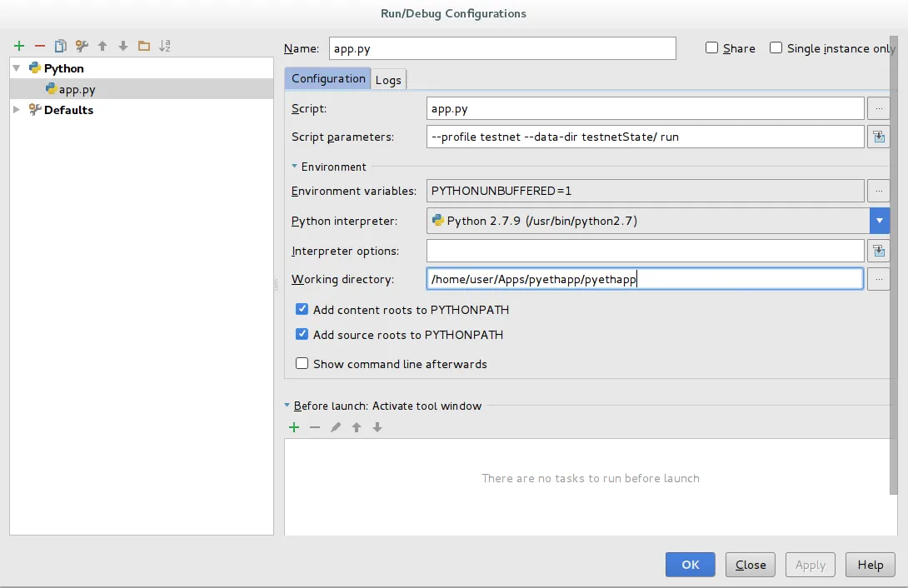908x588 pixels.
Task: Enable the Share checkbox
Action: coord(711,48)
